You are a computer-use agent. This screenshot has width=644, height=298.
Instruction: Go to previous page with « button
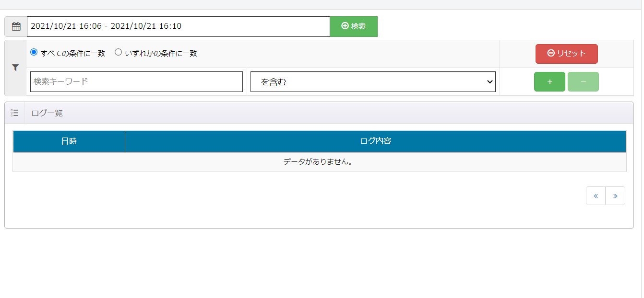tap(596, 196)
